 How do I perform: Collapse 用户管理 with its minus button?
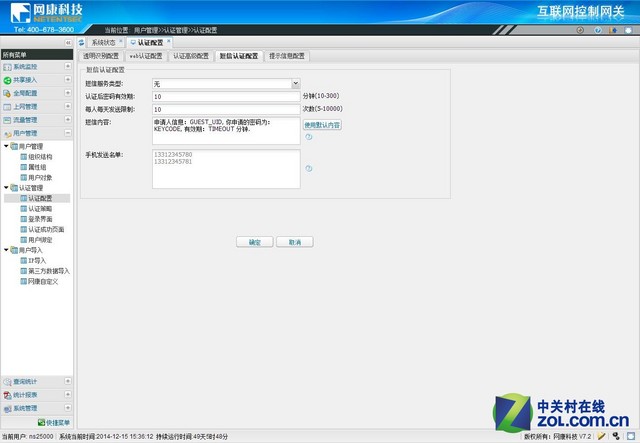[x=68, y=133]
